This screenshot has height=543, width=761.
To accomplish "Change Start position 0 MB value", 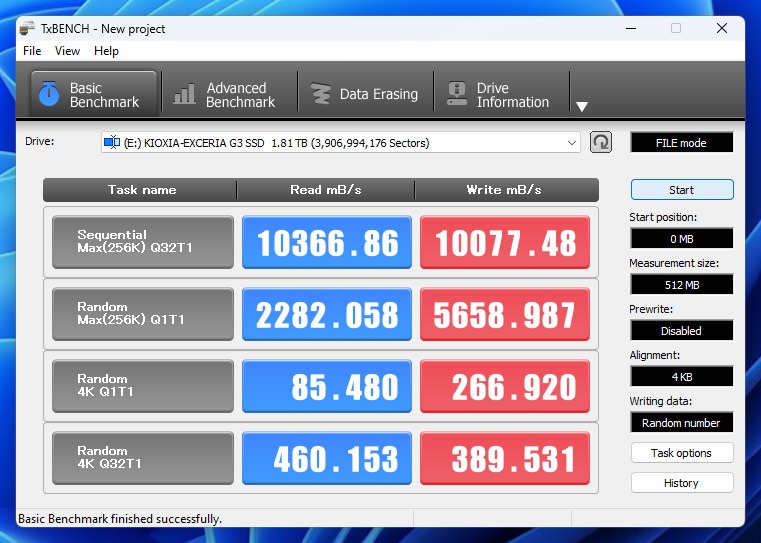I will pos(681,239).
